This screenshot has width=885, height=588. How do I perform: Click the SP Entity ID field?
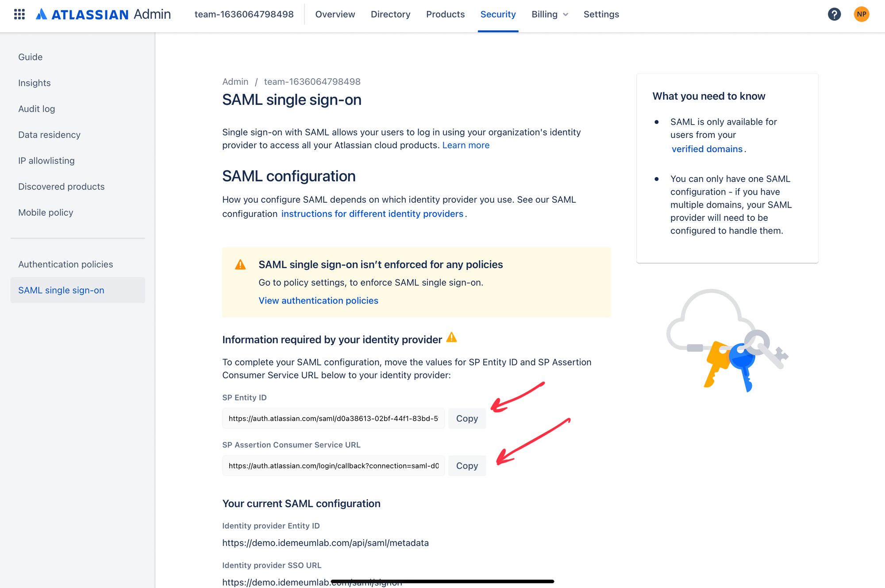(x=333, y=419)
